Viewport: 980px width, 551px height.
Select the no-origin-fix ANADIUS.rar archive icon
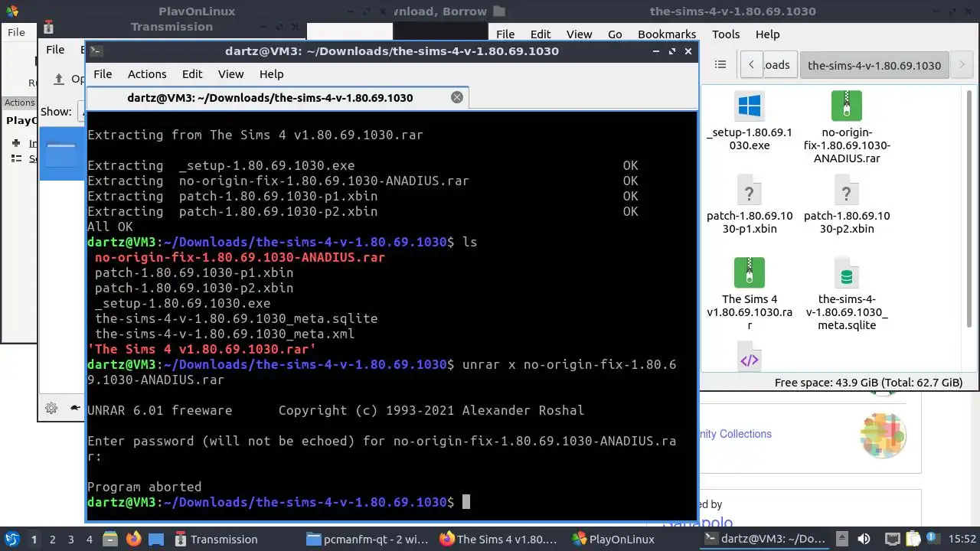[846, 106]
